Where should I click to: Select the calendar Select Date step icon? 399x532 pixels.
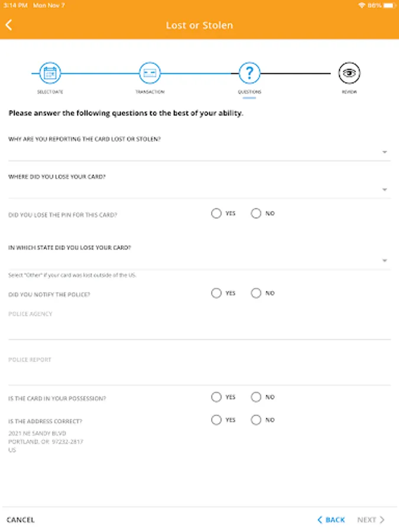point(50,73)
